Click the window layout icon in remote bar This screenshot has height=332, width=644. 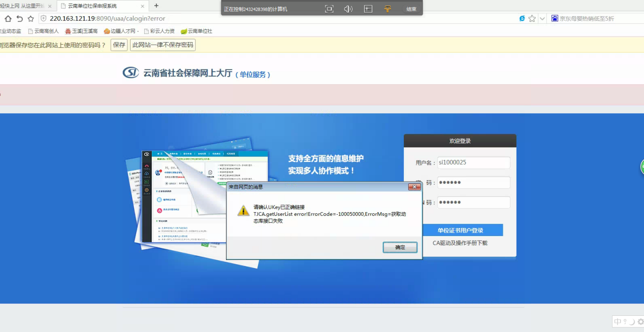click(368, 9)
